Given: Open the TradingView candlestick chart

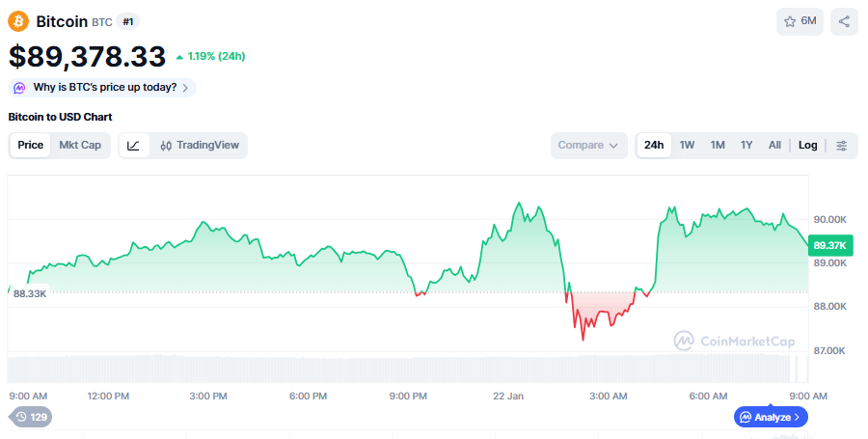Looking at the screenshot, I should 200,146.
